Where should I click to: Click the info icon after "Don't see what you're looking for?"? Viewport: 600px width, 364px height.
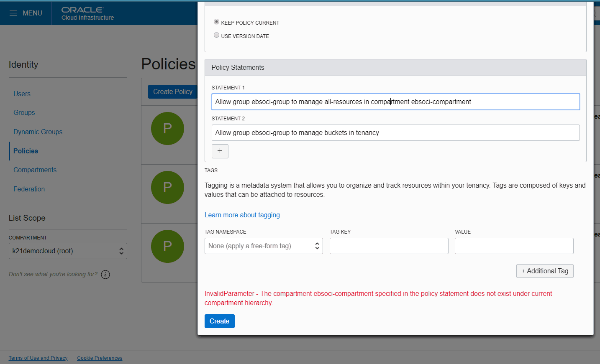pos(105,274)
